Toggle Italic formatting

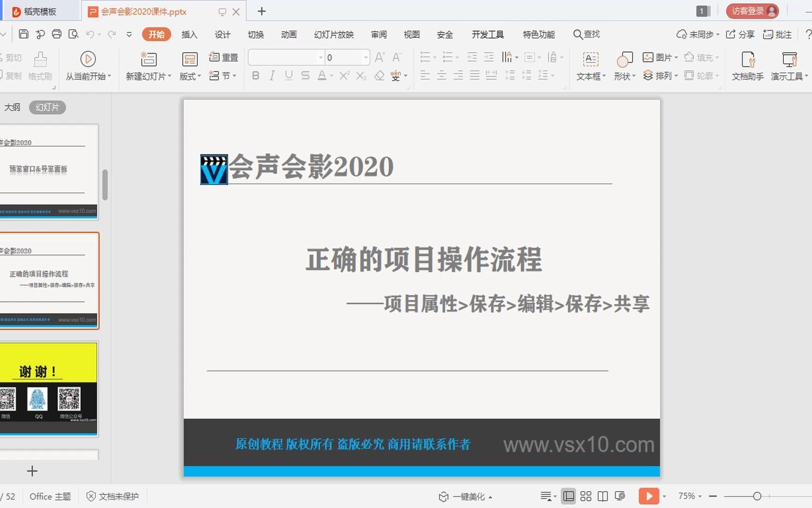272,75
